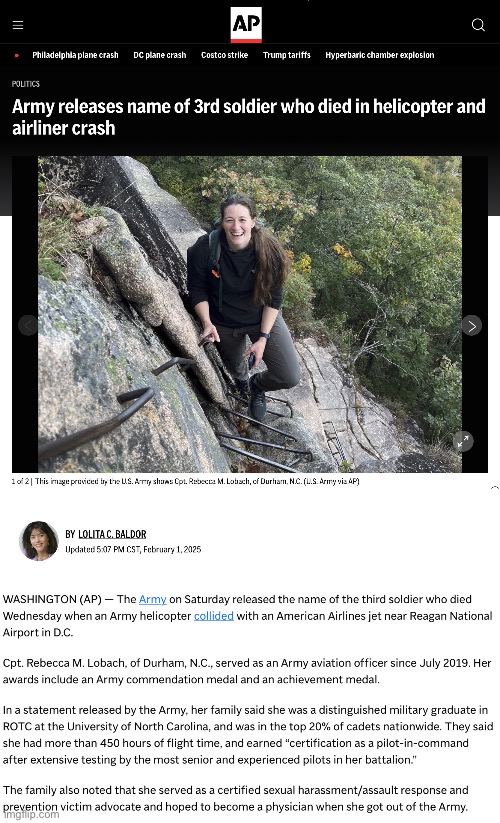Screen dimensions: 500x823
Task: Click Lolita Baldor's profile photo
Action: tap(39, 541)
